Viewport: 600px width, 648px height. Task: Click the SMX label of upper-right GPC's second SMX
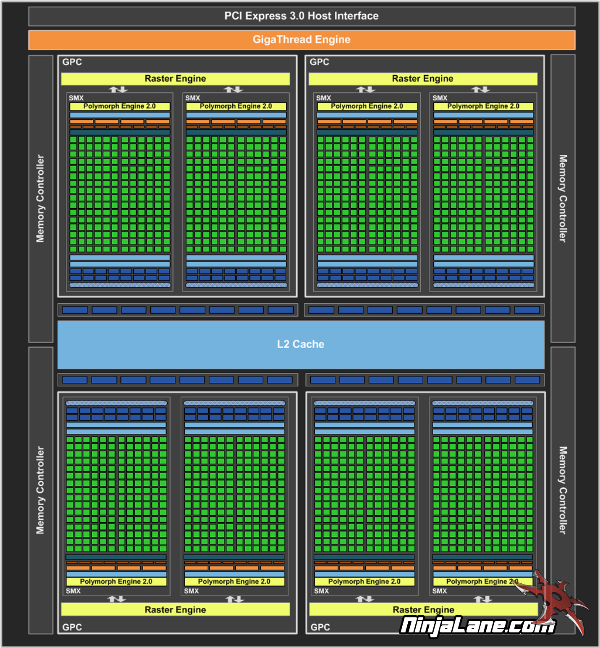click(440, 98)
